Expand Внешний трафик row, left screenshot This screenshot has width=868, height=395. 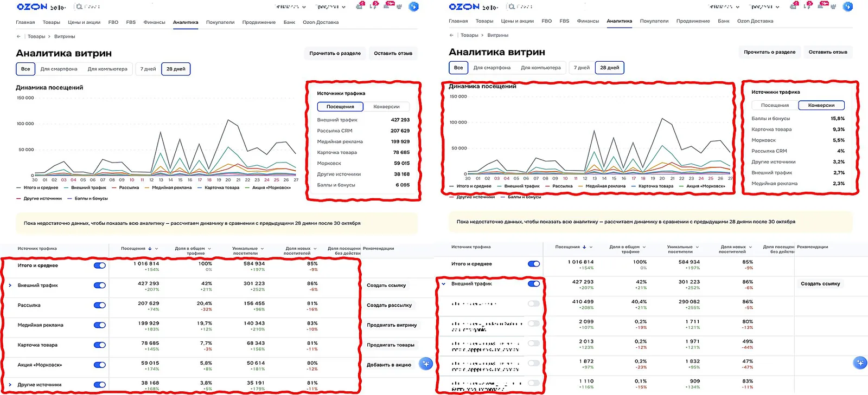[10, 286]
